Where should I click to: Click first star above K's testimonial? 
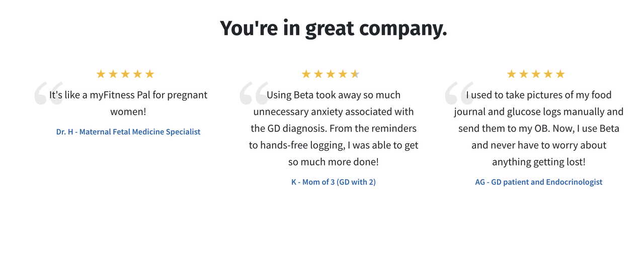tap(306, 74)
